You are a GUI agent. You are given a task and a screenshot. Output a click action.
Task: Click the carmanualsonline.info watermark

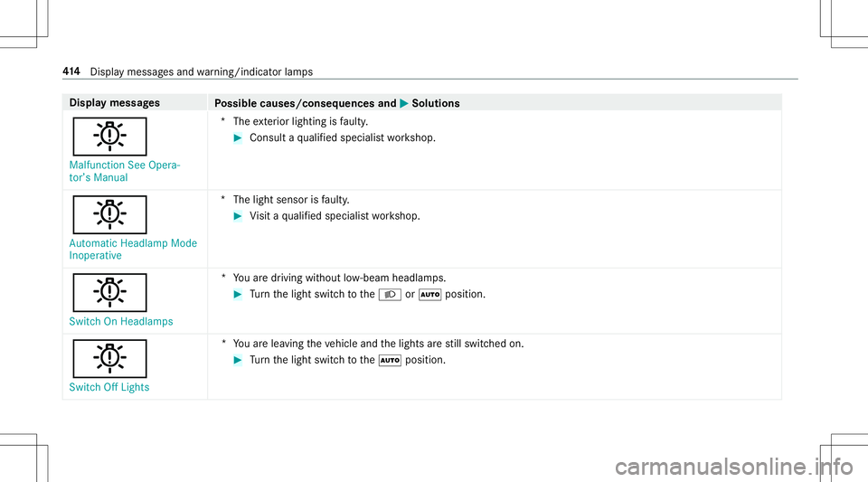click(734, 467)
